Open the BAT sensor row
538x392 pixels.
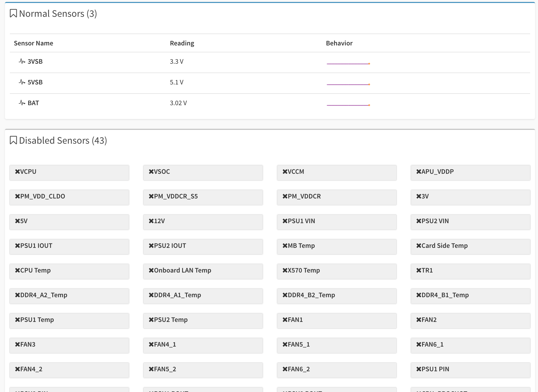click(x=33, y=103)
